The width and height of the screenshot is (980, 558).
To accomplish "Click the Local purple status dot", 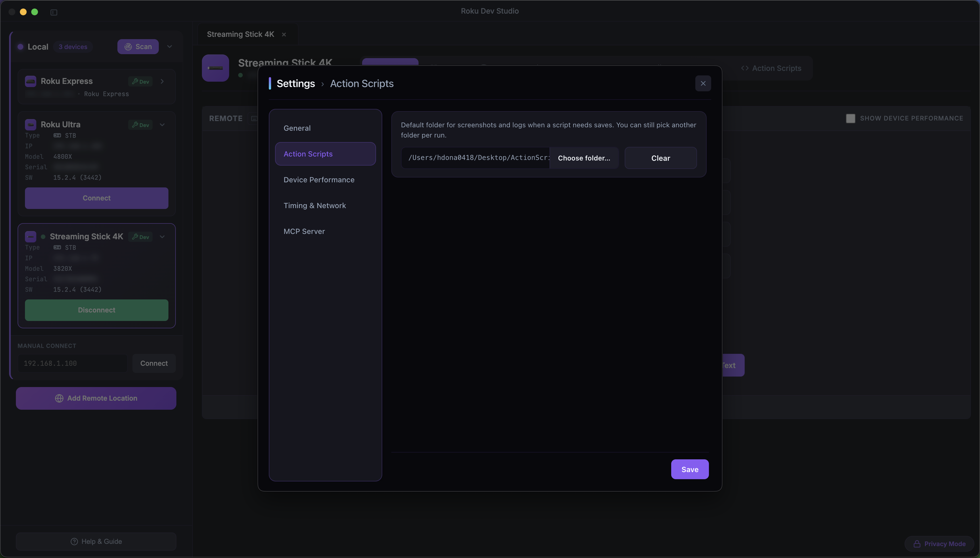I will click(x=20, y=47).
